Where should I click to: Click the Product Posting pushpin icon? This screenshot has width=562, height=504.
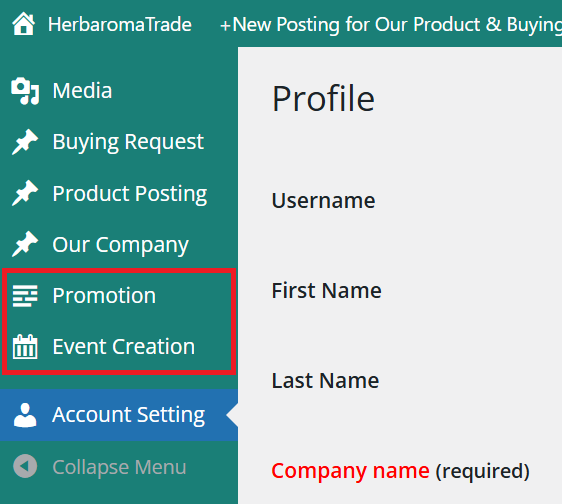[x=25, y=193]
